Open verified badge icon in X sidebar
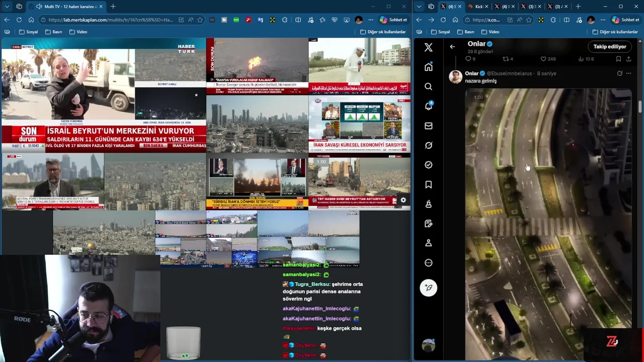644x362 pixels. tap(428, 165)
